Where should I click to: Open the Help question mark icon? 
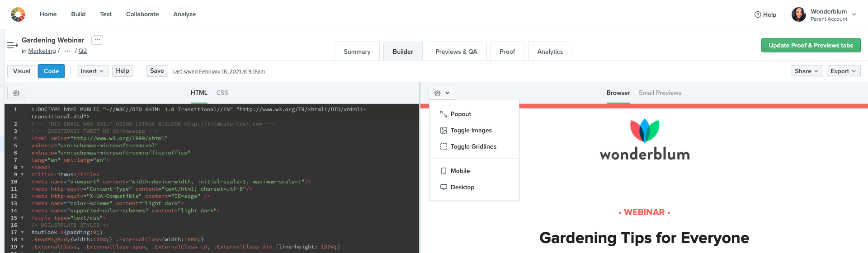pyautogui.click(x=758, y=14)
